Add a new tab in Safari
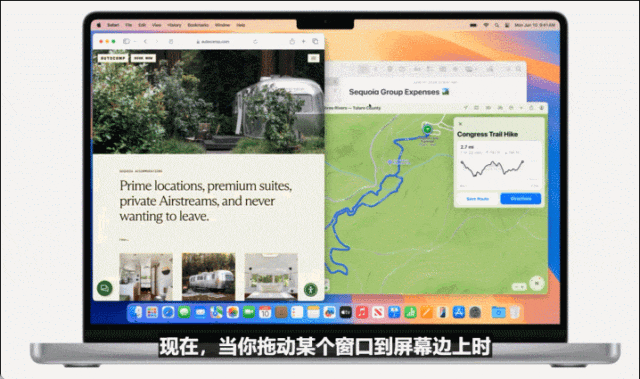 304,41
